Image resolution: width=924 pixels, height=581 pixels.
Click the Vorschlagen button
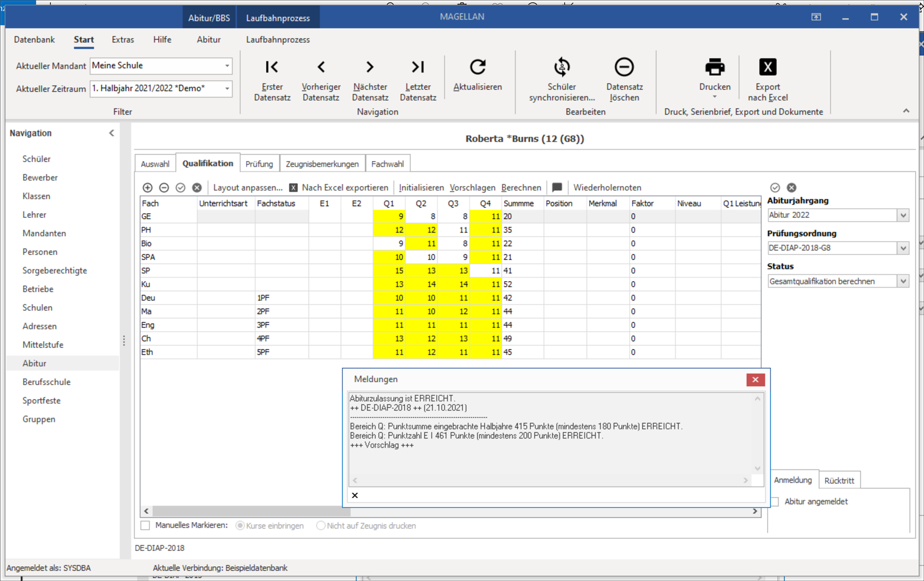[473, 188]
